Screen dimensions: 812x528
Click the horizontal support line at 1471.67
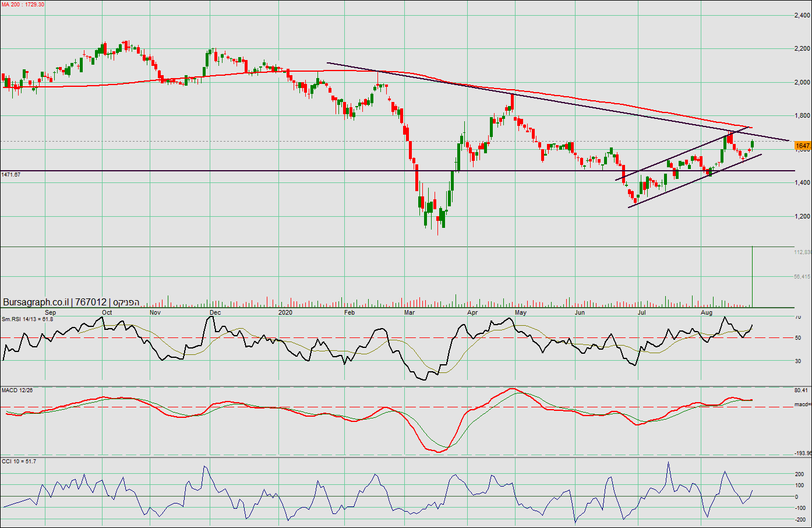[x=397, y=171]
